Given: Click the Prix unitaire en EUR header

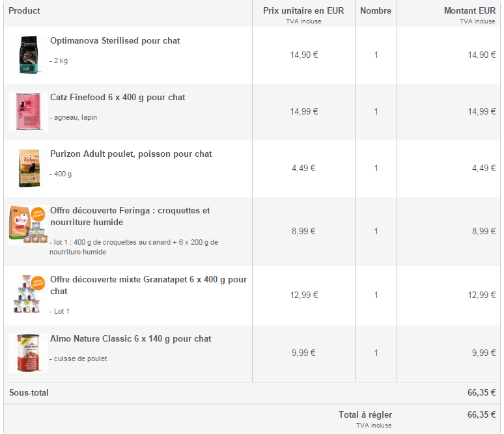Looking at the screenshot, I should (303, 11).
